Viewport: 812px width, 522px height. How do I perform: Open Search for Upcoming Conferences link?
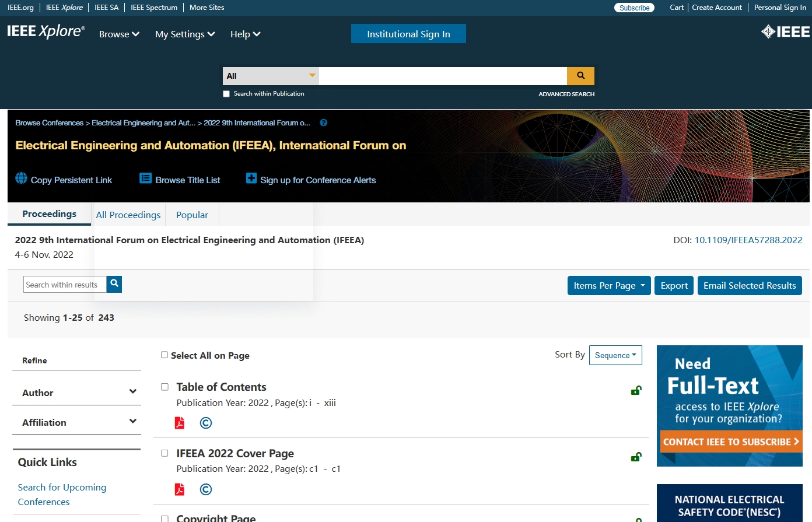[x=62, y=495]
